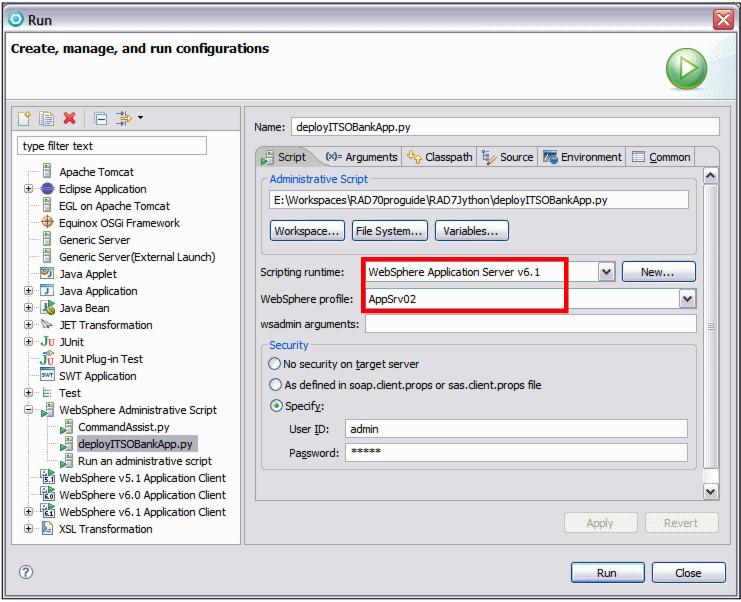741x602 pixels.
Task: Click the Collapse All icon
Action: [x=101, y=118]
